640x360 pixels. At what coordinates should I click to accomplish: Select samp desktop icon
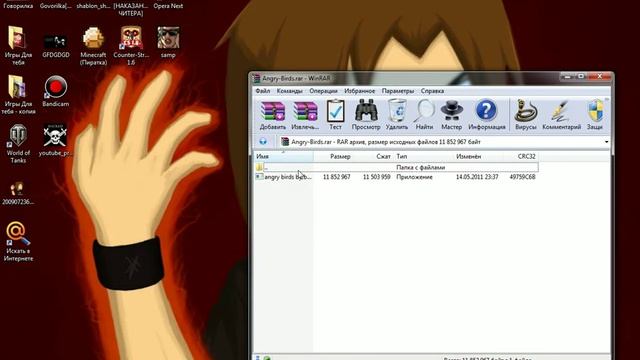click(x=168, y=42)
